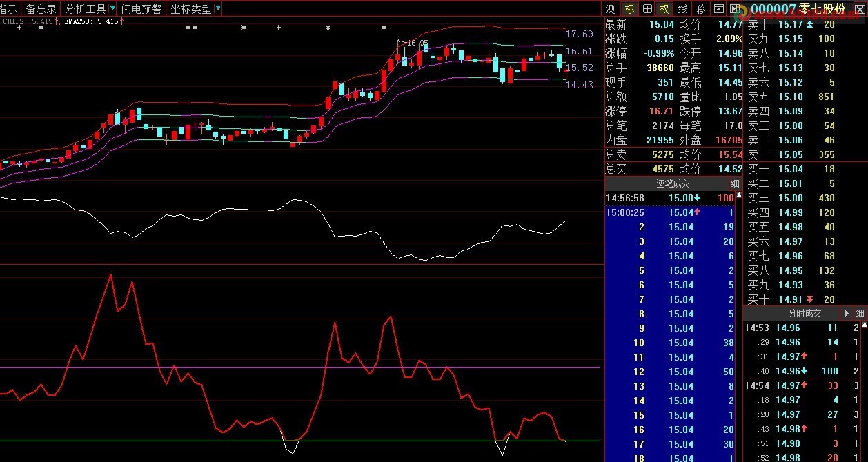Close the 000007 quote panel
868x462 pixels.
[858, 9]
